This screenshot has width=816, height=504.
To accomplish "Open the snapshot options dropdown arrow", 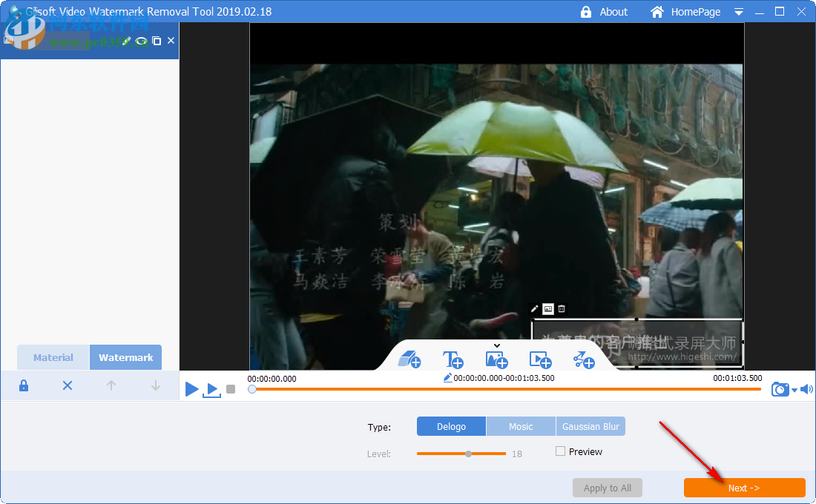I will tap(794, 391).
